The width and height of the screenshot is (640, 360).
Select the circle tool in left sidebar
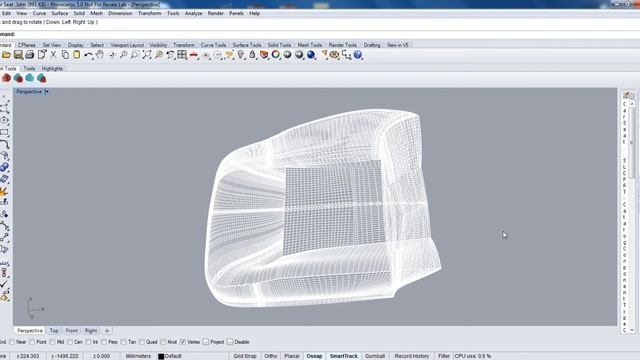pyautogui.click(x=4, y=120)
